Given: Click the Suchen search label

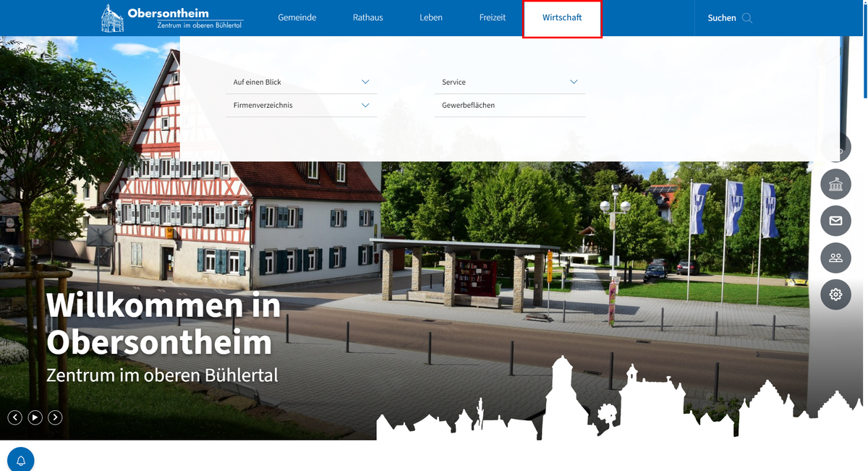Looking at the screenshot, I should pyautogui.click(x=722, y=18).
